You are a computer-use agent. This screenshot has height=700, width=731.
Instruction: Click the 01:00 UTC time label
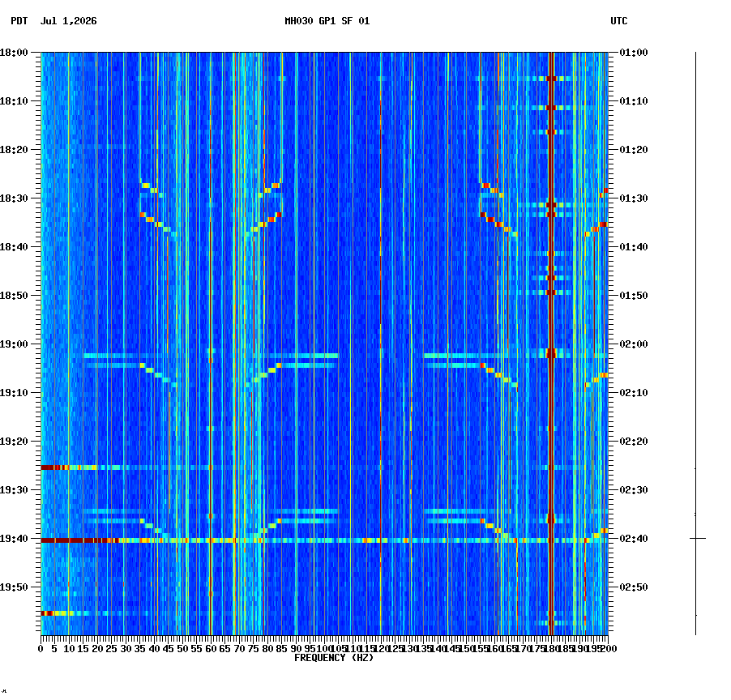pyautogui.click(x=634, y=53)
